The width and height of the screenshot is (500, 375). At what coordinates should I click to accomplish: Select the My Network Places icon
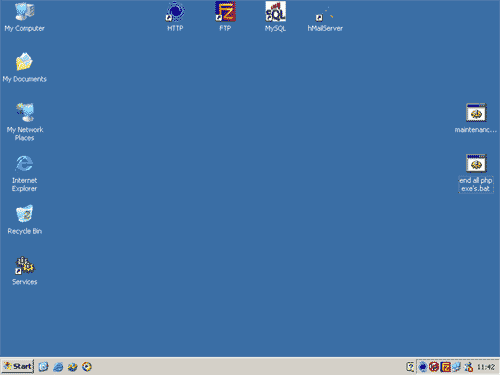[x=25, y=113]
